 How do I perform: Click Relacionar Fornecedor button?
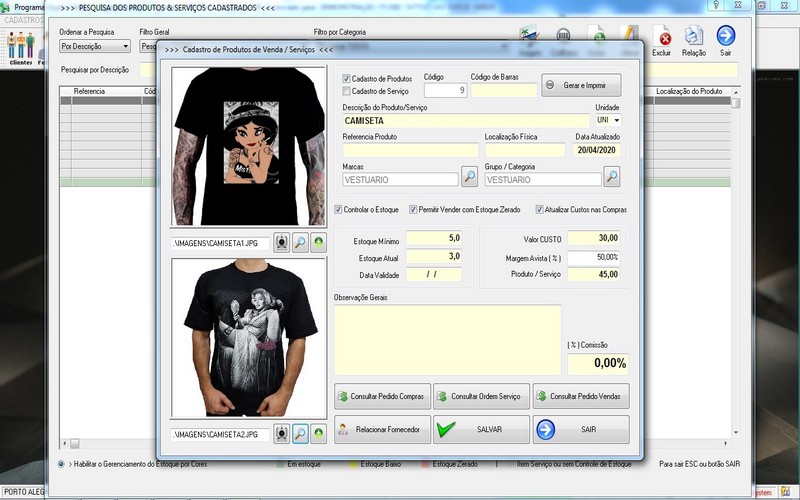coord(382,429)
